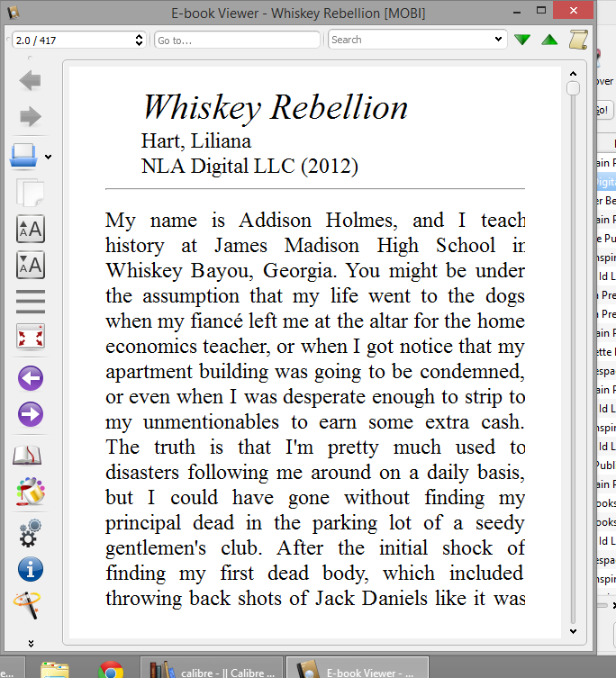Toggle paged mode scroll icon
616x678 pixels.
point(578,40)
